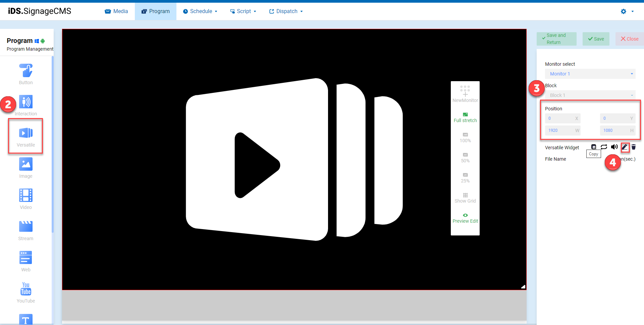Pick the Image widget
Image resolution: width=644 pixels, height=325 pixels.
pyautogui.click(x=26, y=168)
